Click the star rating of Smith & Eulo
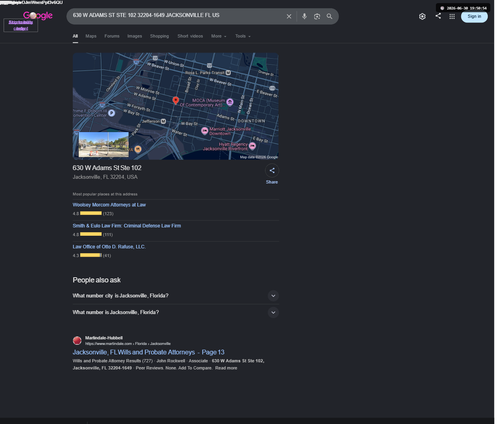Screen dimensions: 500x424 pos(91,234)
